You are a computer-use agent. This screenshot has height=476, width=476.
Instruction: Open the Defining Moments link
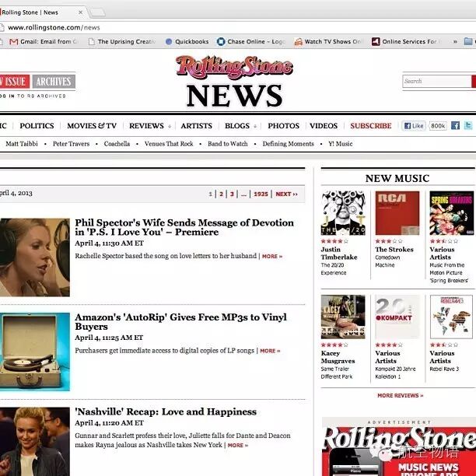click(288, 144)
